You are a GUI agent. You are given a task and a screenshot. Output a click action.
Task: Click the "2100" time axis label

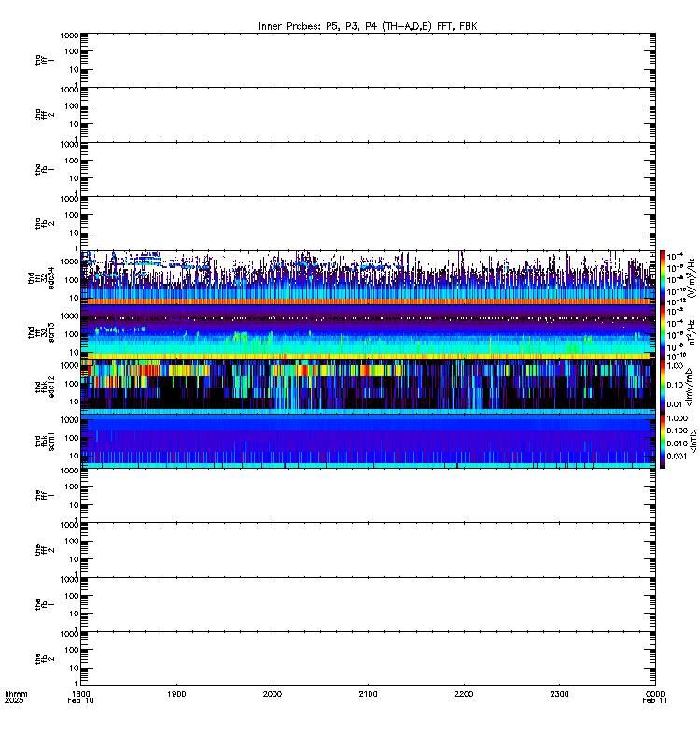point(368,694)
